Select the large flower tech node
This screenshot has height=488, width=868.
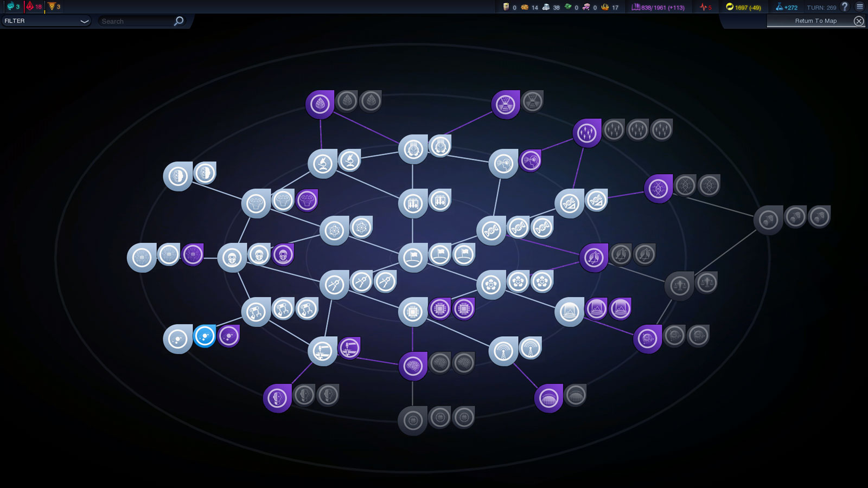tap(491, 285)
